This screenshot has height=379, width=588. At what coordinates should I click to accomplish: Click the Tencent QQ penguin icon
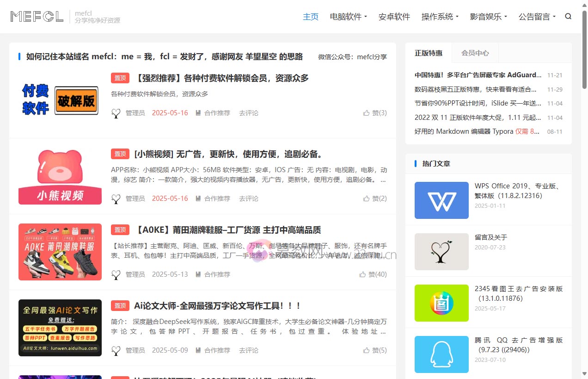[x=441, y=354]
